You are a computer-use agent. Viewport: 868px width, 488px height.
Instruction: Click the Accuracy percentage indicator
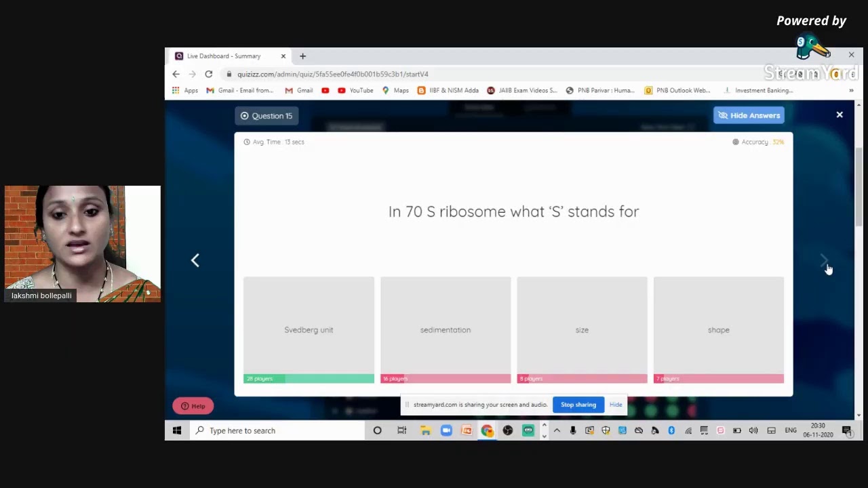758,142
